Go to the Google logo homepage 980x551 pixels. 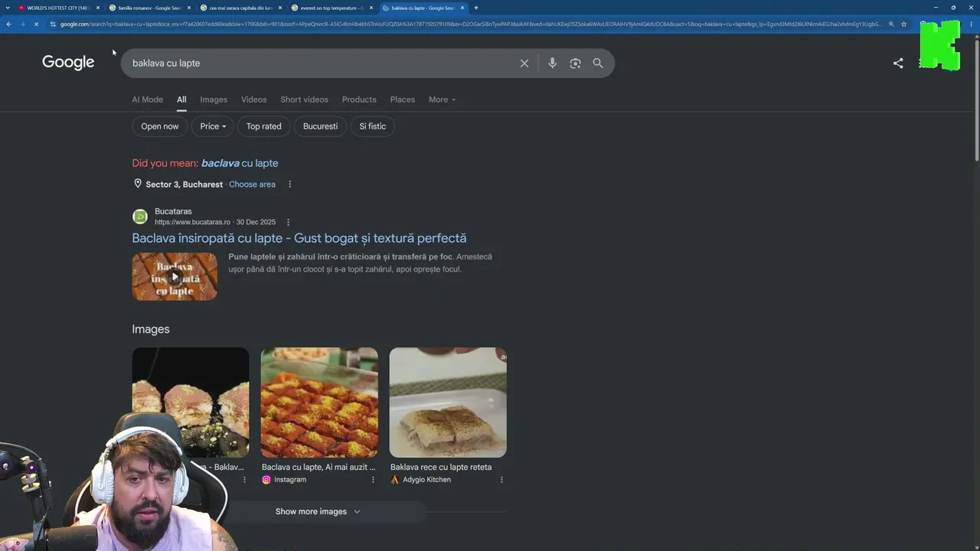(x=68, y=63)
